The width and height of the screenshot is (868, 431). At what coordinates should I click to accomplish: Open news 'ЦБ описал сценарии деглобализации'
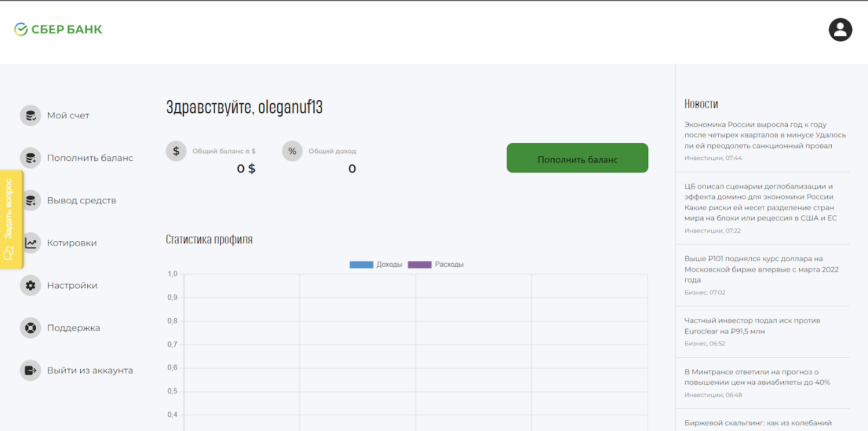761,202
